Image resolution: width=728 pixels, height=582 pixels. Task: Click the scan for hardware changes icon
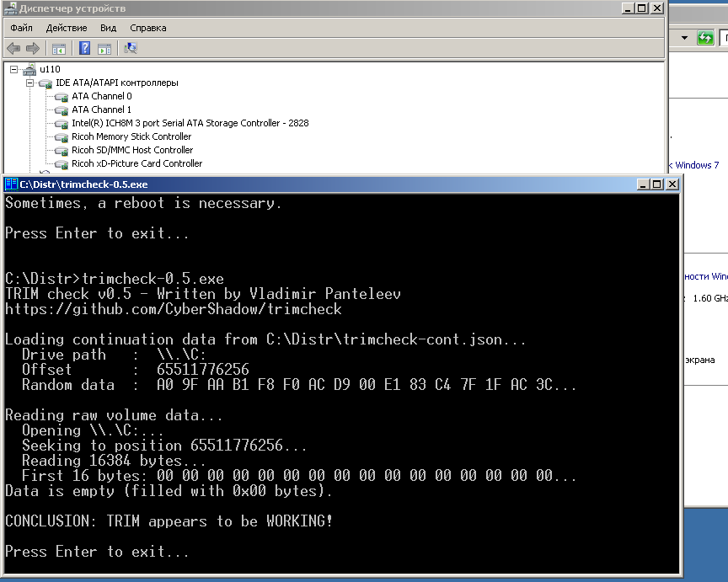coord(131,48)
